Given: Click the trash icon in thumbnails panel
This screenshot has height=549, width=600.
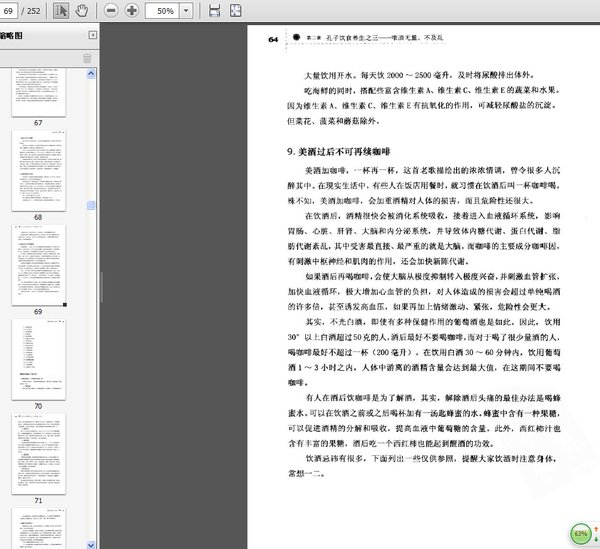Looking at the screenshot, I should (x=87, y=58).
